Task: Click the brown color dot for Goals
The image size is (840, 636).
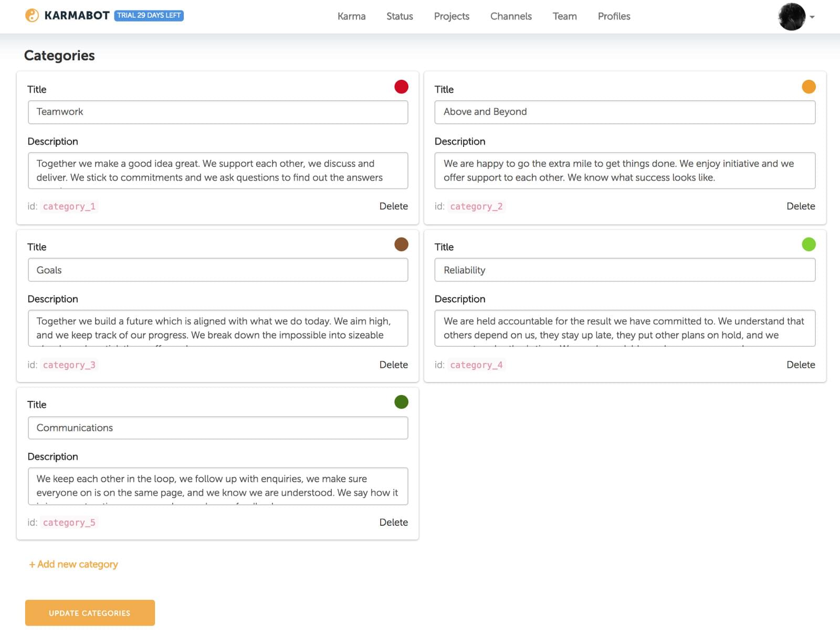Action: [401, 244]
